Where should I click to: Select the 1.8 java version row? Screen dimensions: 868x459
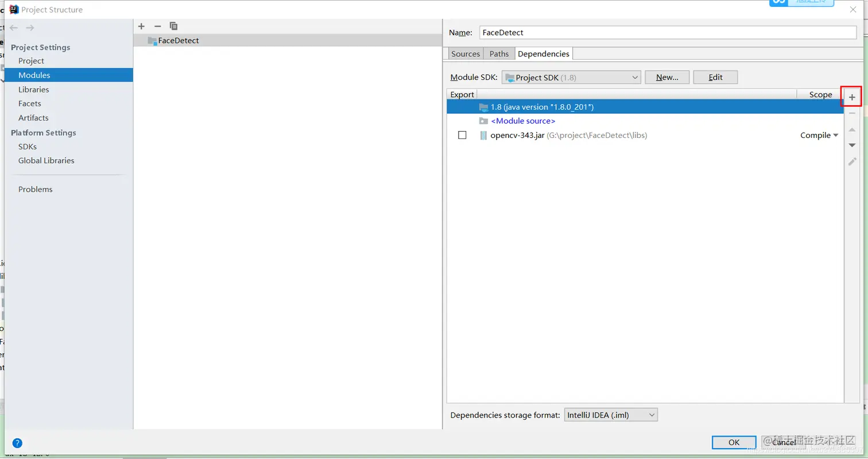click(x=645, y=107)
